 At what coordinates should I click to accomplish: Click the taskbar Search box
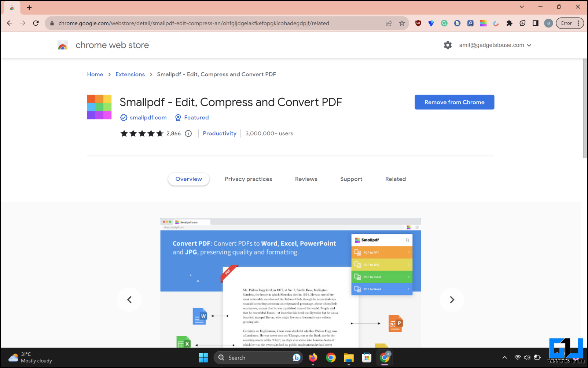[x=258, y=358]
